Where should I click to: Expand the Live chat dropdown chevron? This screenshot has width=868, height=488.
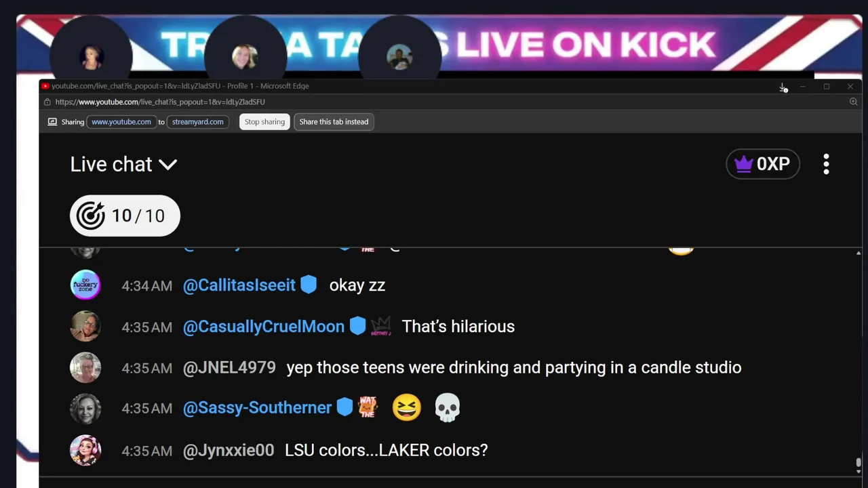pos(167,165)
